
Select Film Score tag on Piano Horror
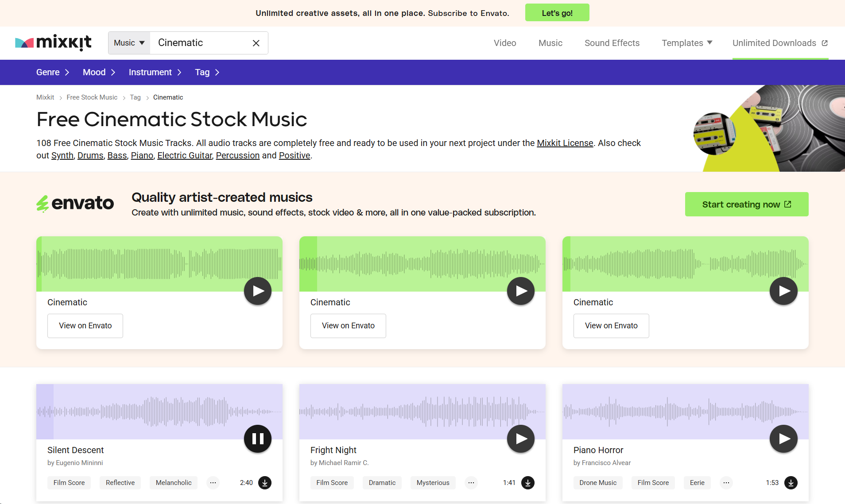pyautogui.click(x=653, y=483)
